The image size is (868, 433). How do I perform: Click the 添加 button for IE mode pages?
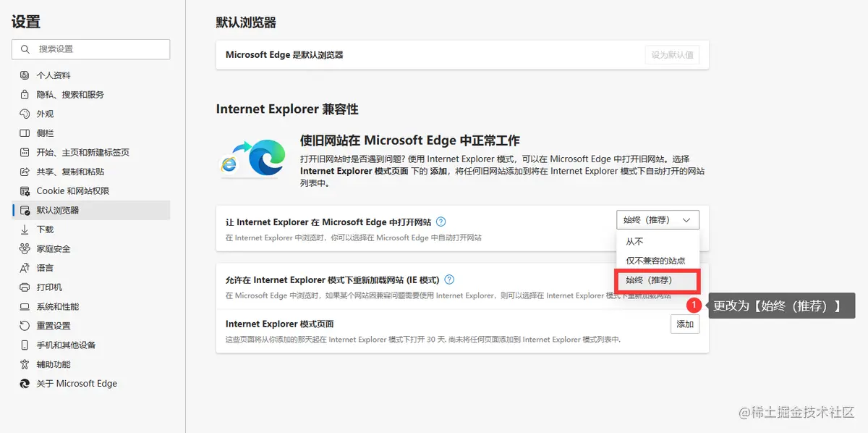point(685,324)
